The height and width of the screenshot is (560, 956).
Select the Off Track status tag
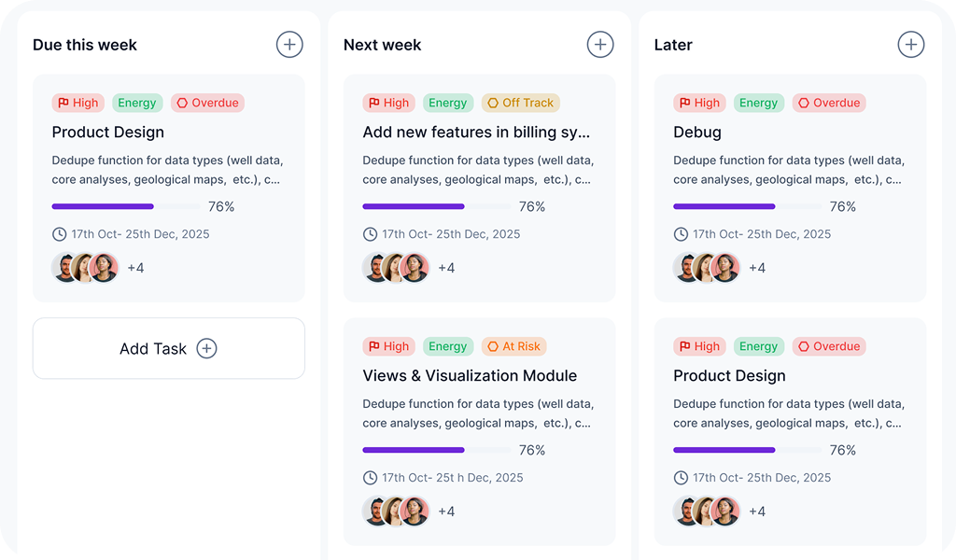tap(521, 103)
